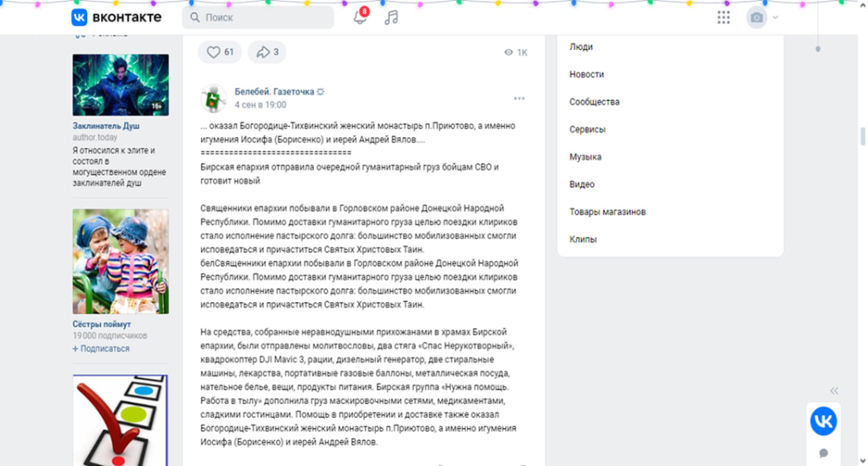This screenshot has width=868, height=466.
Task: Subscribe via Подписаться under Сёстры поймут
Action: click(104, 349)
